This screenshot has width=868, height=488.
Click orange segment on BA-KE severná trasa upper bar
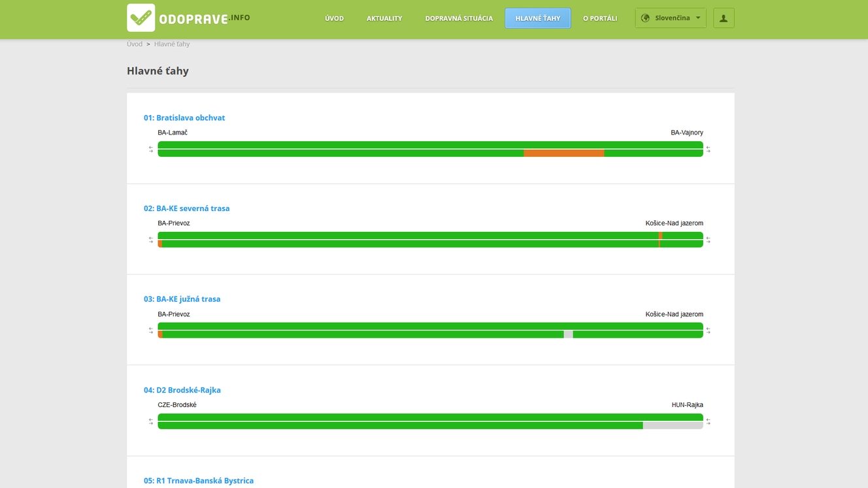pos(661,235)
